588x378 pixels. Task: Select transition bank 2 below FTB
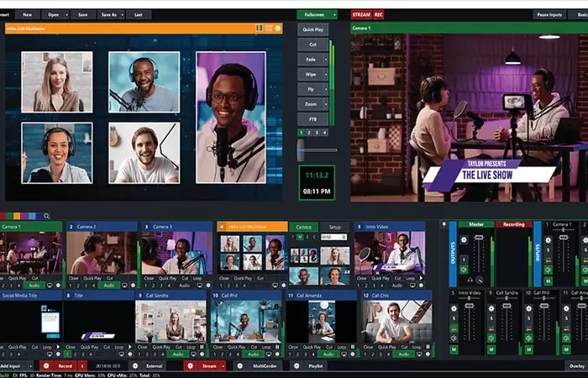tap(308, 133)
